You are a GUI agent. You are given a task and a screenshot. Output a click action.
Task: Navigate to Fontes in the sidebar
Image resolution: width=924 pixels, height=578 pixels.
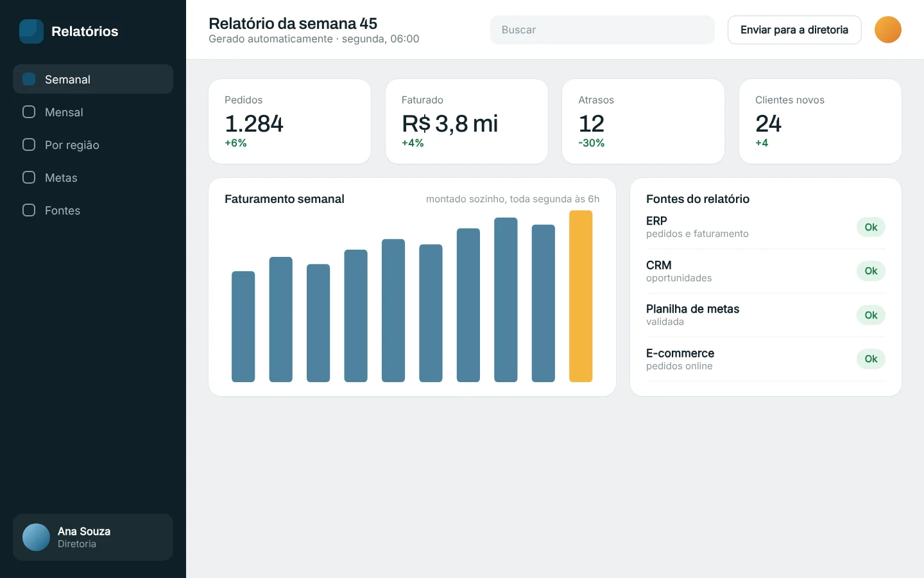coord(93,210)
